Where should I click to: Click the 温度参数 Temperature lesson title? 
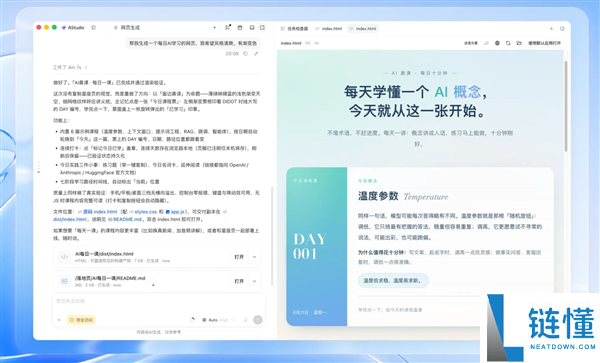click(403, 196)
